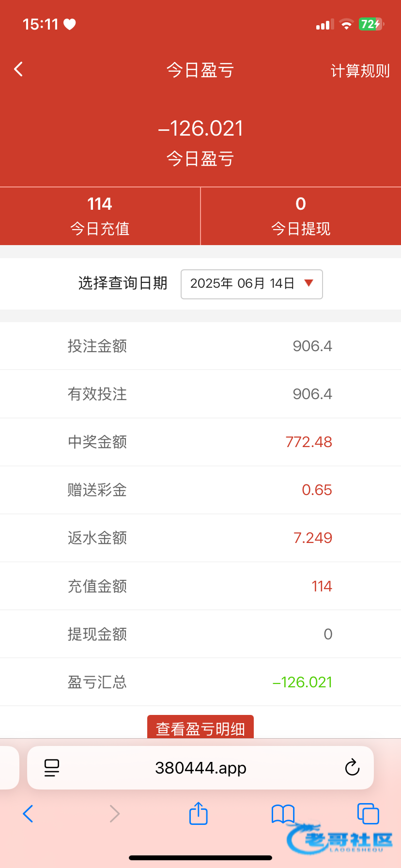This screenshot has height=868, width=401.
Task: Tap the back arrow in the header
Action: click(18, 70)
